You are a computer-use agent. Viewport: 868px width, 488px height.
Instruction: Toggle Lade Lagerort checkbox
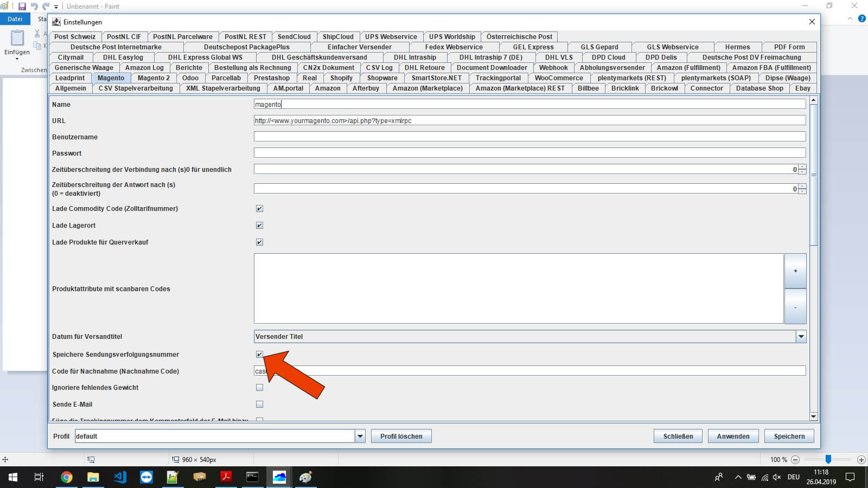click(x=259, y=226)
